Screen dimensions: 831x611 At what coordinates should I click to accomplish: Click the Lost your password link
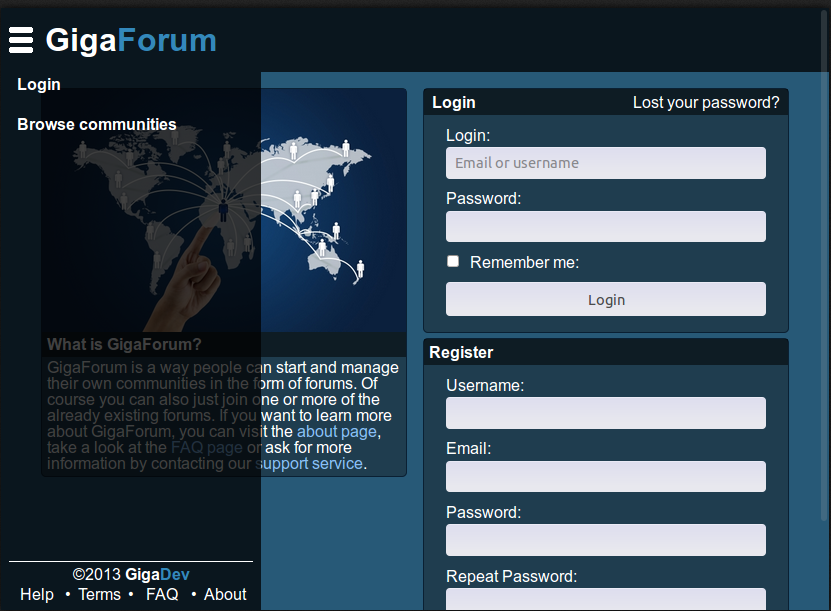tap(706, 102)
